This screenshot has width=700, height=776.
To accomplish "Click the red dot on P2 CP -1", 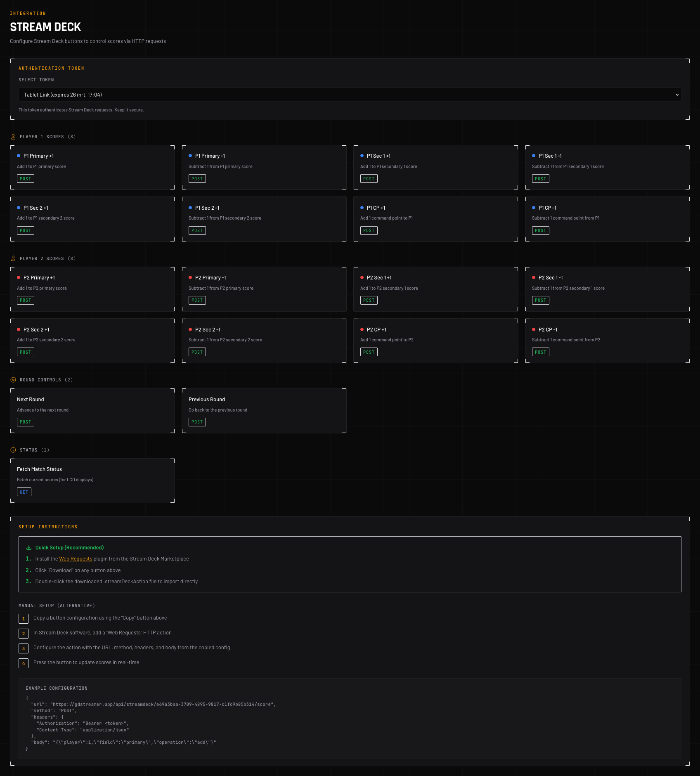I will point(534,329).
